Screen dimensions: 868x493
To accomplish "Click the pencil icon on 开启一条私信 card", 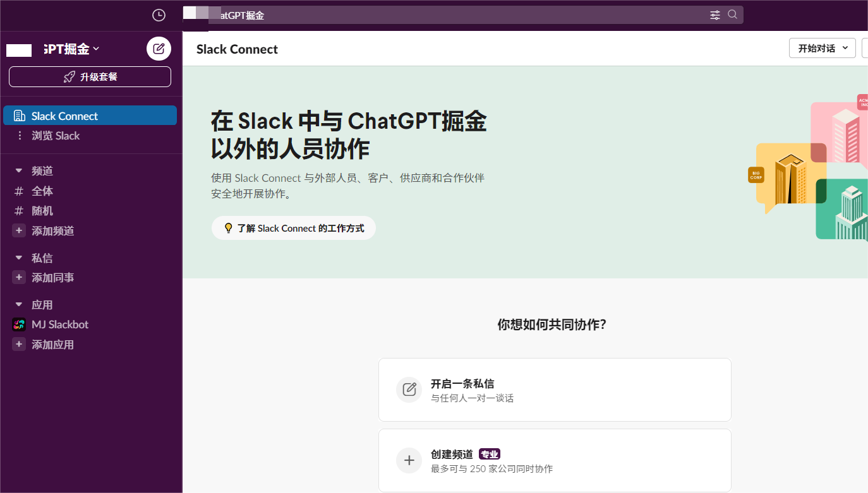I will (x=409, y=389).
